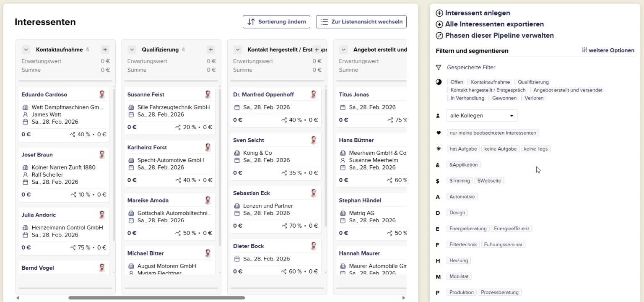Collapse the Qualifizierung column
The image size is (644, 302).
[132, 50]
